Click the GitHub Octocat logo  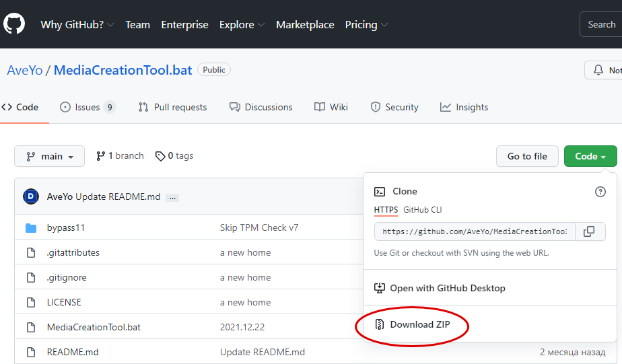coord(14,24)
